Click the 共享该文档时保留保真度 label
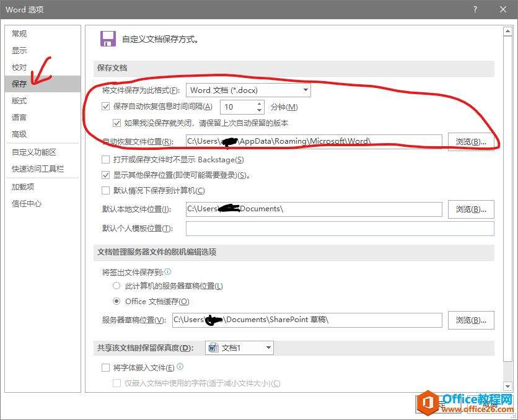The height and width of the screenshot is (420, 518). (146, 348)
